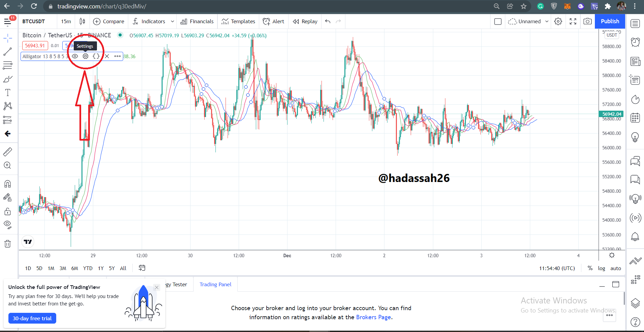The width and height of the screenshot is (644, 332).
Task: Open MetaMask fox browser extension
Action: pyautogui.click(x=567, y=6)
